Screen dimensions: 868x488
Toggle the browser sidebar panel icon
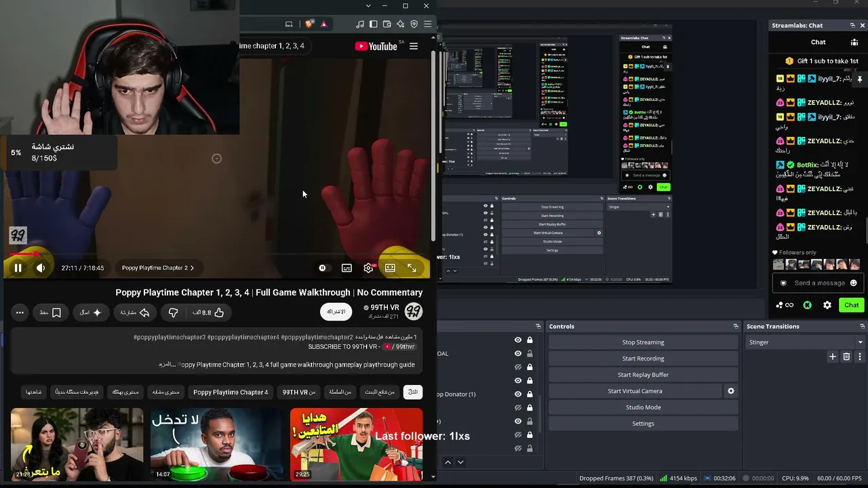[x=374, y=24]
